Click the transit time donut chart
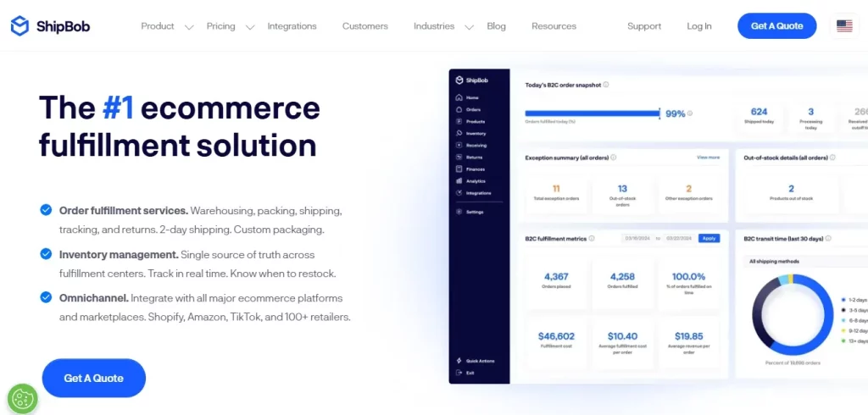Image resolution: width=868 pixels, height=415 pixels. (793, 314)
